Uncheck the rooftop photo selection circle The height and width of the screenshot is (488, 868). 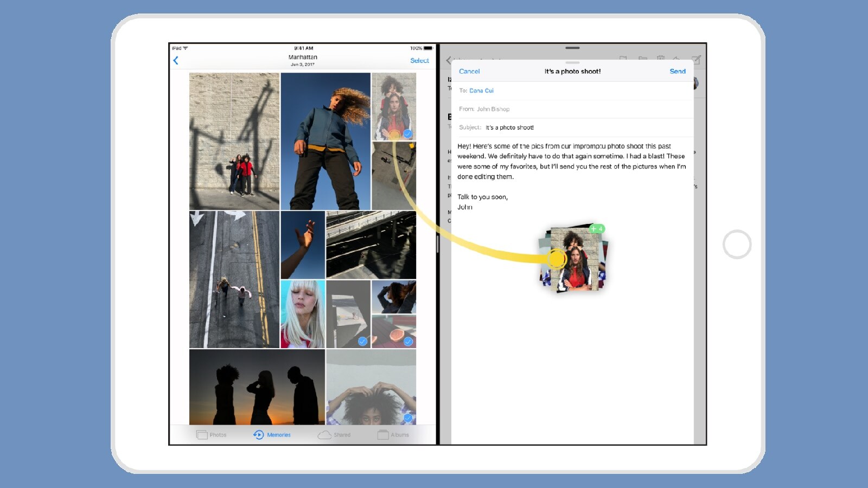(409, 342)
